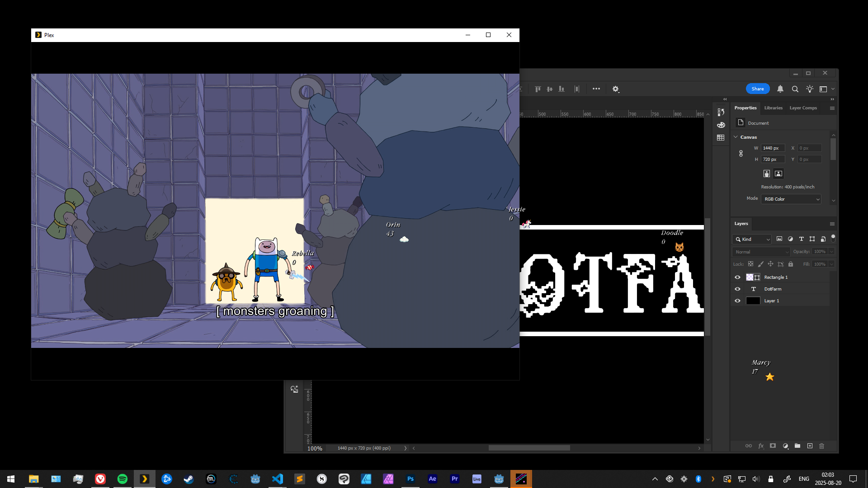Switch to the Libraries tab

[773, 108]
